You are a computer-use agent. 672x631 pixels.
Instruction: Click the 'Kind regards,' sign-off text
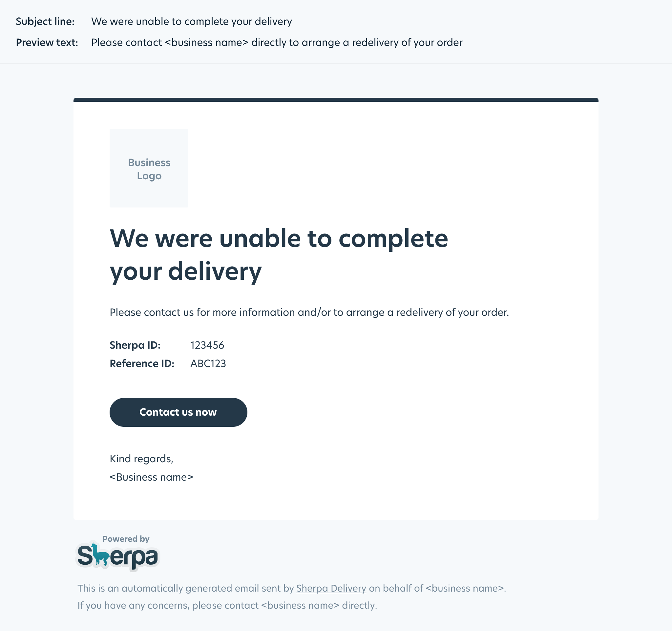tap(141, 459)
